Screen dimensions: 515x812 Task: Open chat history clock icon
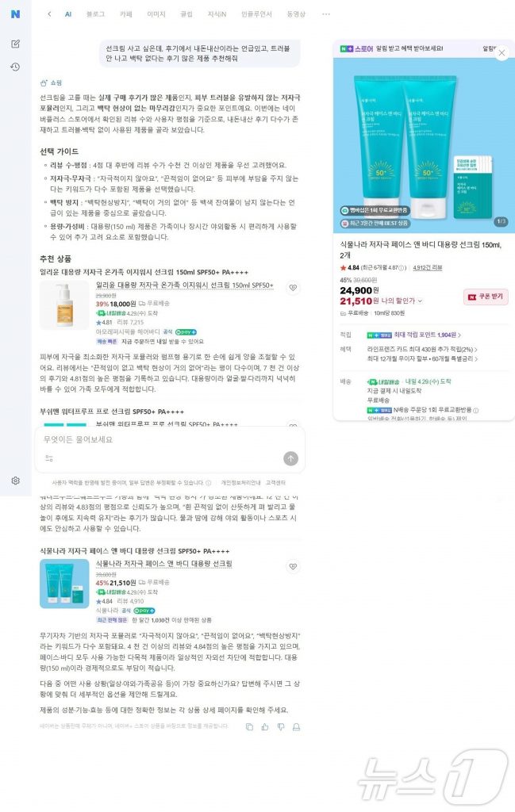point(16,67)
